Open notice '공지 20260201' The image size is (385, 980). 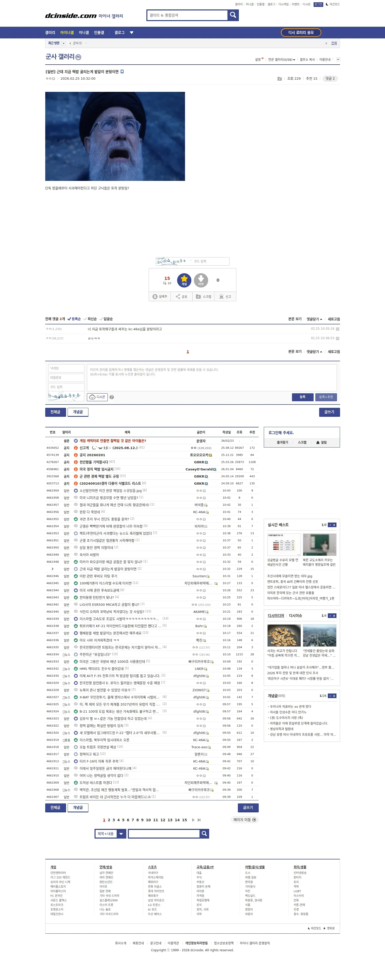pyautogui.click(x=92, y=455)
